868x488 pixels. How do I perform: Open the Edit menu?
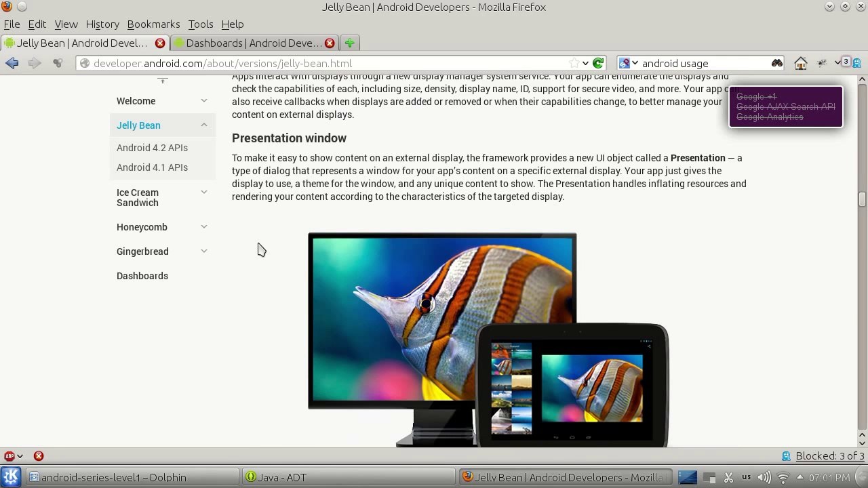[37, 24]
